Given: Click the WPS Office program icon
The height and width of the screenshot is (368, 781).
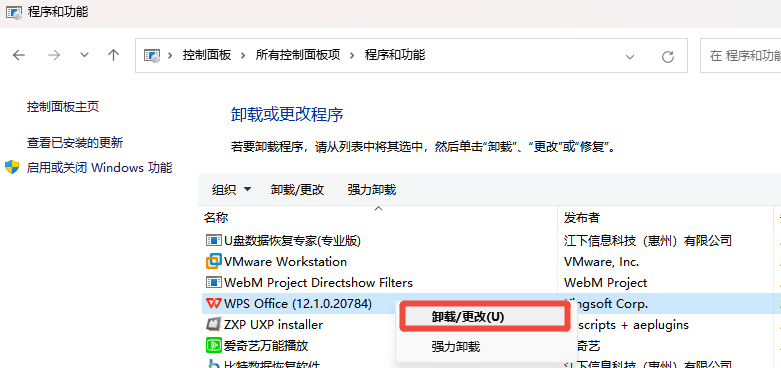Looking at the screenshot, I should 213,303.
